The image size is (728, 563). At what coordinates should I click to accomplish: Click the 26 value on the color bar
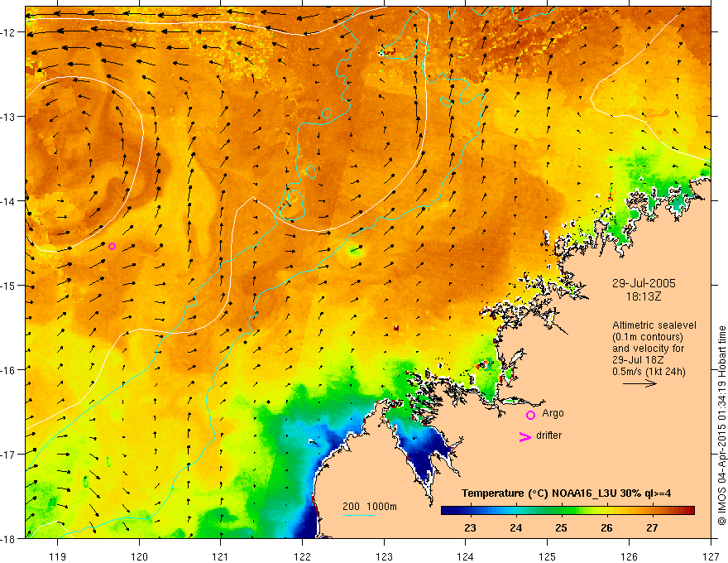point(606,527)
